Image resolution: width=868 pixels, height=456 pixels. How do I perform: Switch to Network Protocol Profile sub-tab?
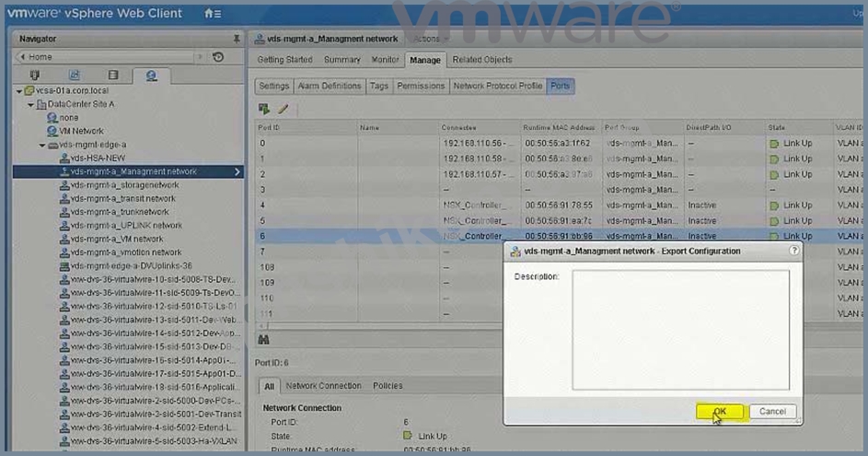click(x=498, y=86)
